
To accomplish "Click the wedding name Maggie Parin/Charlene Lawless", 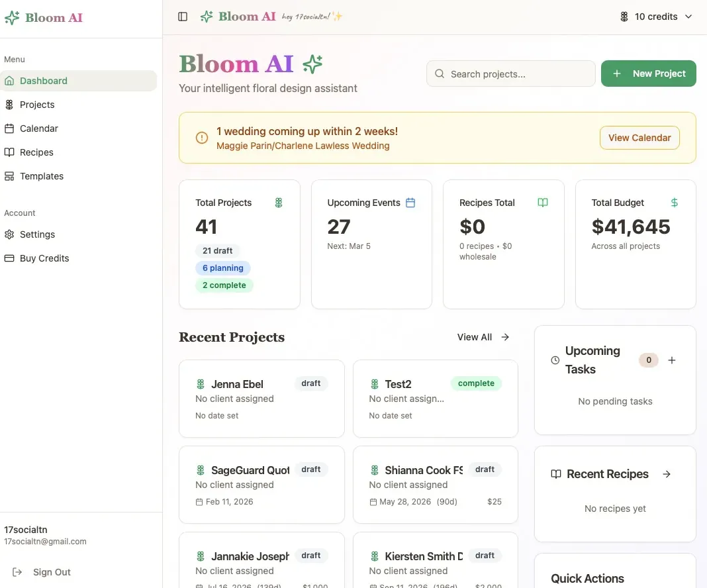I will point(303,146).
